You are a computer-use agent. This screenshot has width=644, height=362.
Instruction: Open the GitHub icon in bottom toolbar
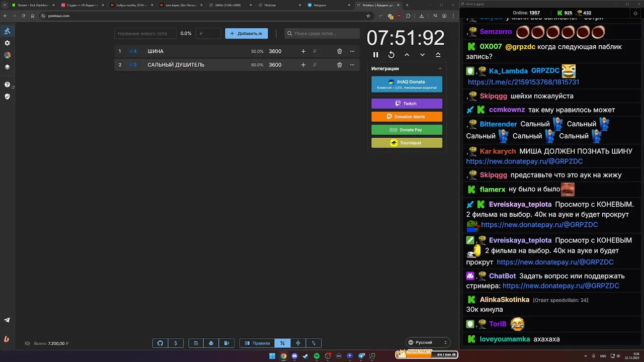160,343
